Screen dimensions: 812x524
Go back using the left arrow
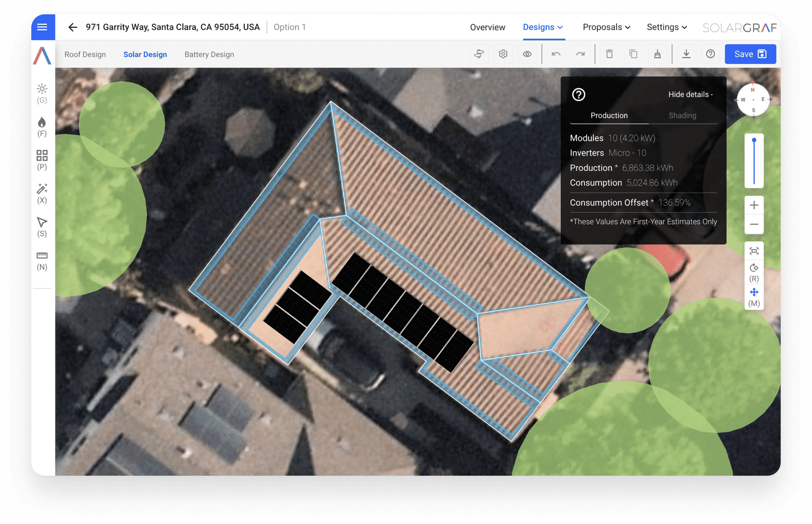click(73, 27)
